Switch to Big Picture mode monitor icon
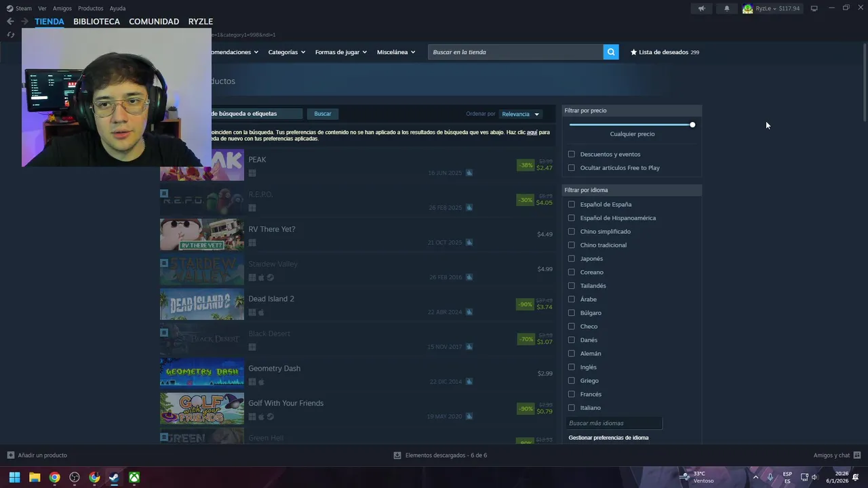This screenshot has width=868, height=488. 814,9
